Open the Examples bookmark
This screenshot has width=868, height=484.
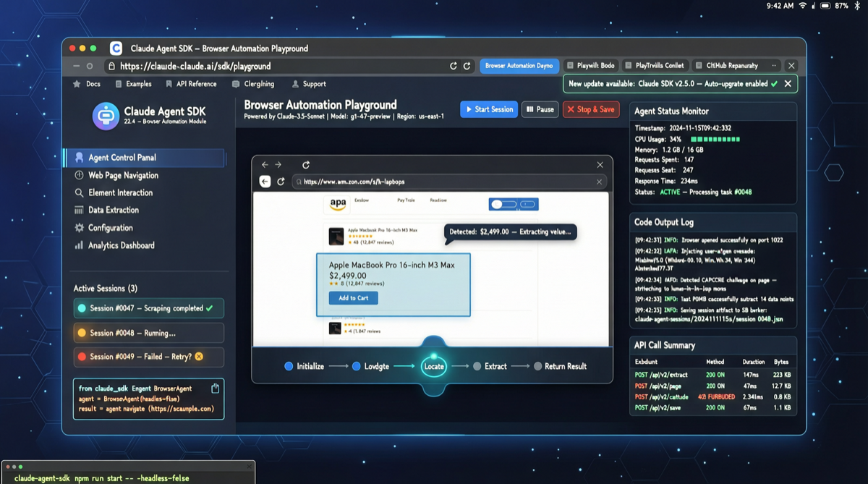pyautogui.click(x=134, y=84)
